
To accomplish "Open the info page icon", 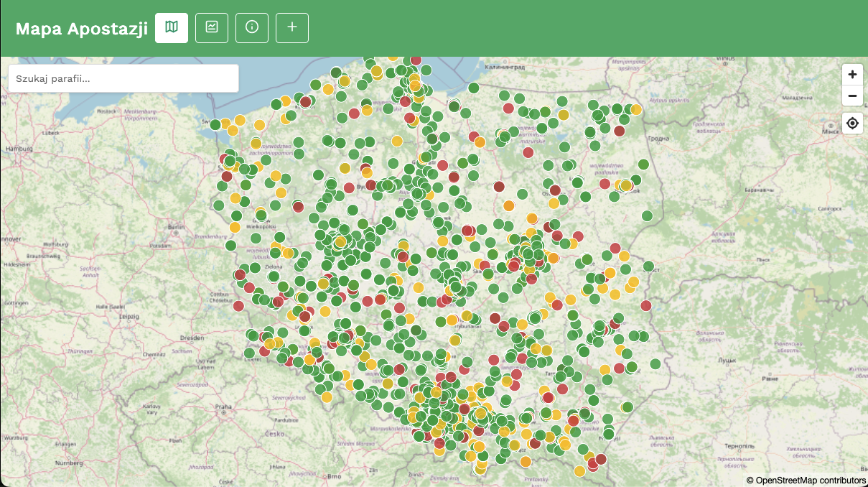I will 252,27.
